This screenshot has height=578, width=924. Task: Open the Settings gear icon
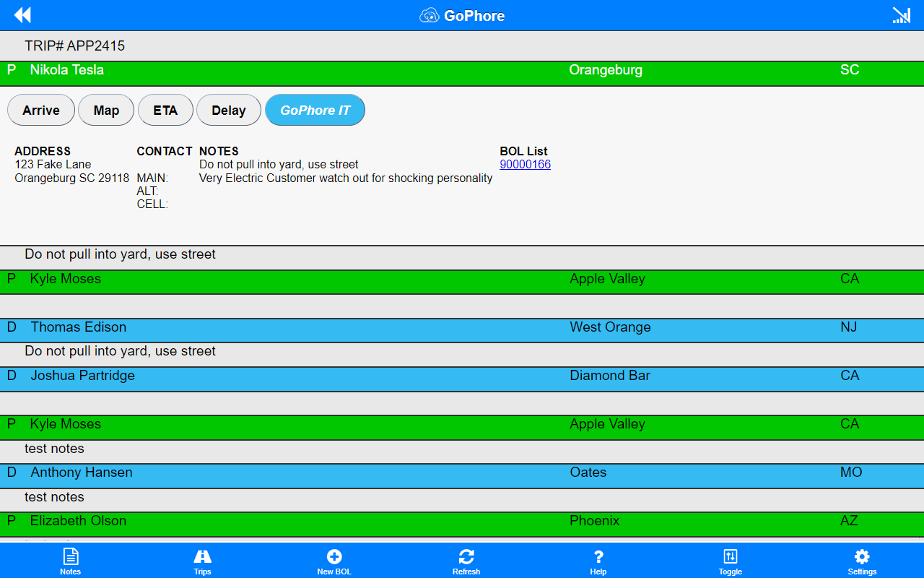coord(862,556)
